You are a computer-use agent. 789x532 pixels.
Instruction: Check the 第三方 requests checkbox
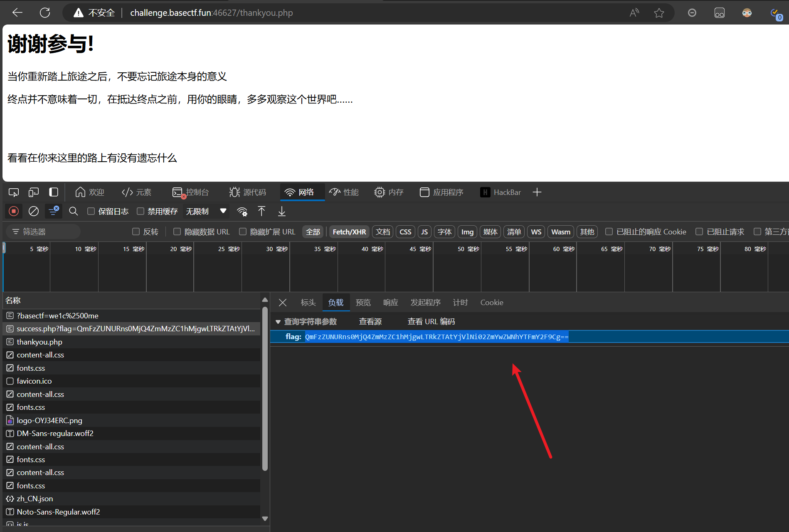(x=757, y=232)
